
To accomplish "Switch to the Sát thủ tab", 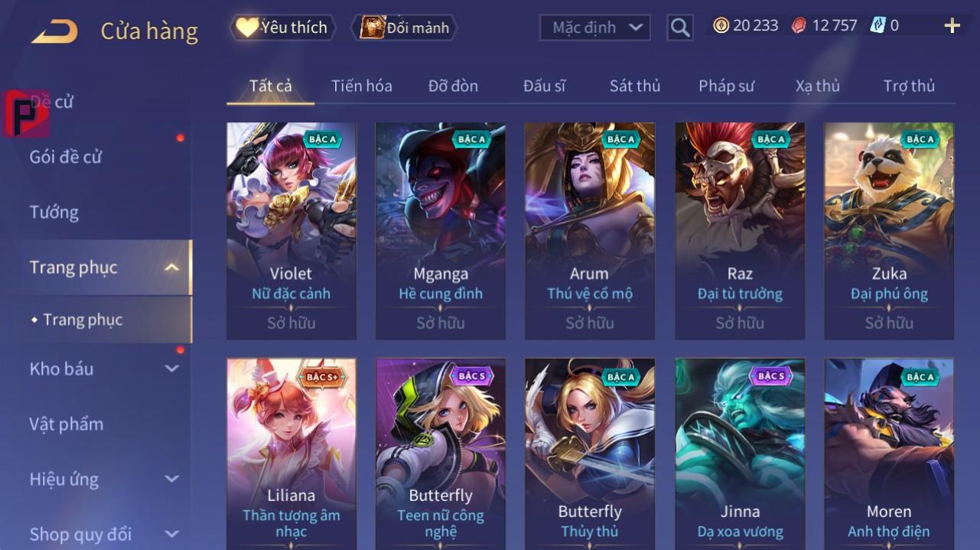I will (x=635, y=86).
